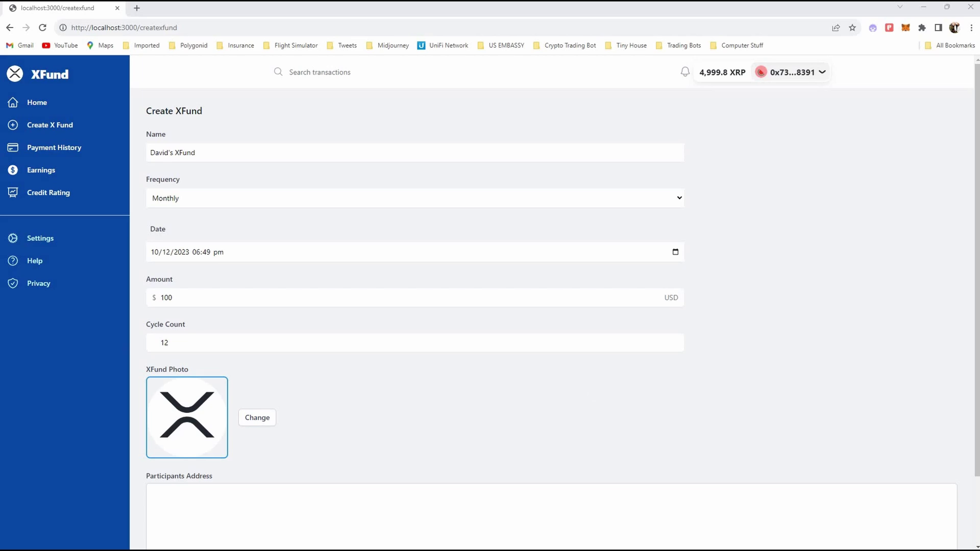The image size is (980, 551).
Task: Click the Settings gear icon in sidebar
Action: [x=13, y=238]
